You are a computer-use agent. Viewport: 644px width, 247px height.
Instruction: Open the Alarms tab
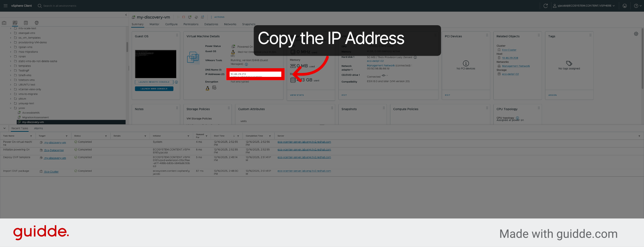(x=39, y=128)
